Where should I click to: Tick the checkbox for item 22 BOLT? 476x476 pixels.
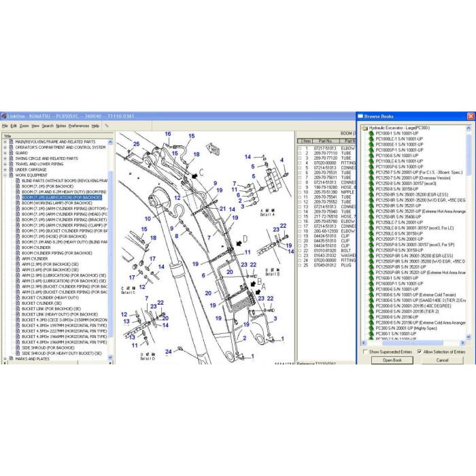300,251
